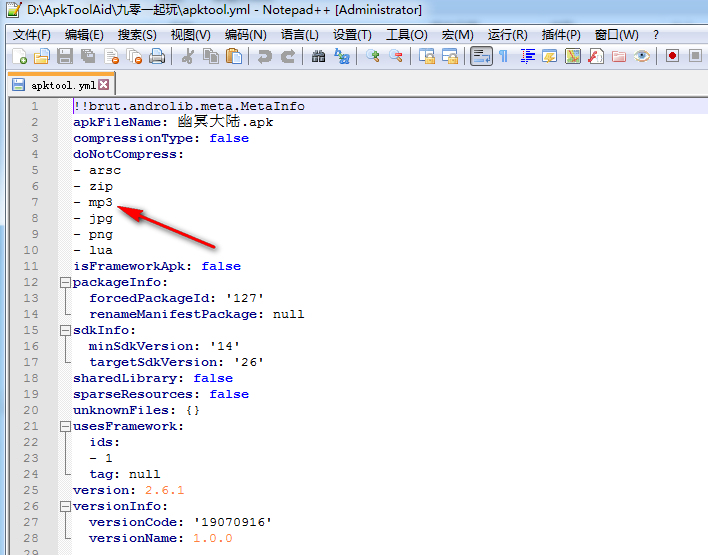Image resolution: width=708 pixels, height=555 pixels.
Task: Click the Close All toolbar icon
Action: click(134, 56)
